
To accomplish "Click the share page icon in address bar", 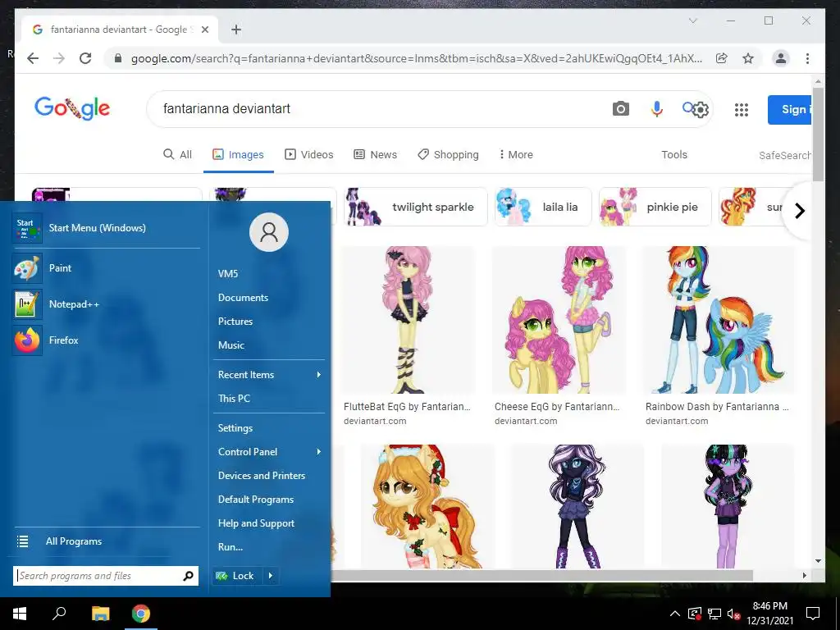I will click(722, 58).
